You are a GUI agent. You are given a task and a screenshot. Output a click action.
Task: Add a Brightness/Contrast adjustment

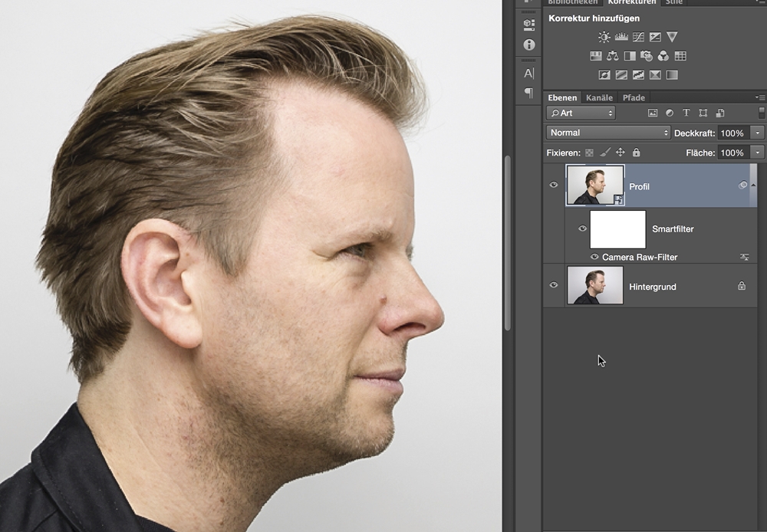point(604,37)
